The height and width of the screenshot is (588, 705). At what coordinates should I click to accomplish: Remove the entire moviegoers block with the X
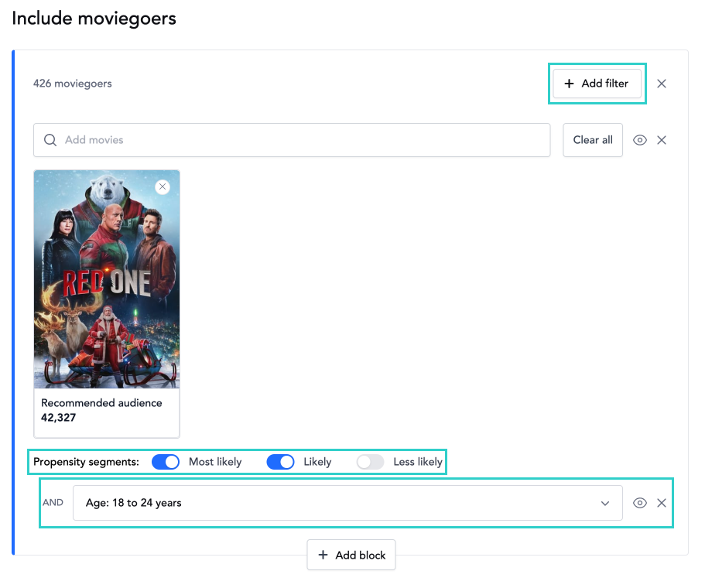pyautogui.click(x=662, y=84)
